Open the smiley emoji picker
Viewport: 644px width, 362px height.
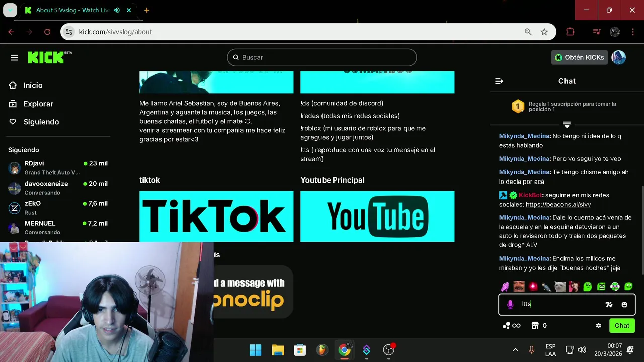click(624, 304)
